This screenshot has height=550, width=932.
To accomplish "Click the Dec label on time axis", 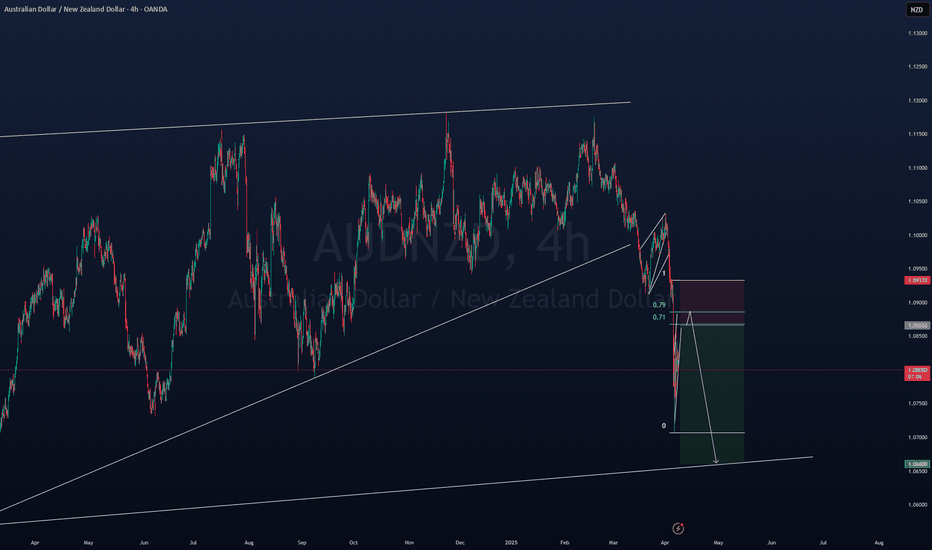I will click(x=459, y=543).
